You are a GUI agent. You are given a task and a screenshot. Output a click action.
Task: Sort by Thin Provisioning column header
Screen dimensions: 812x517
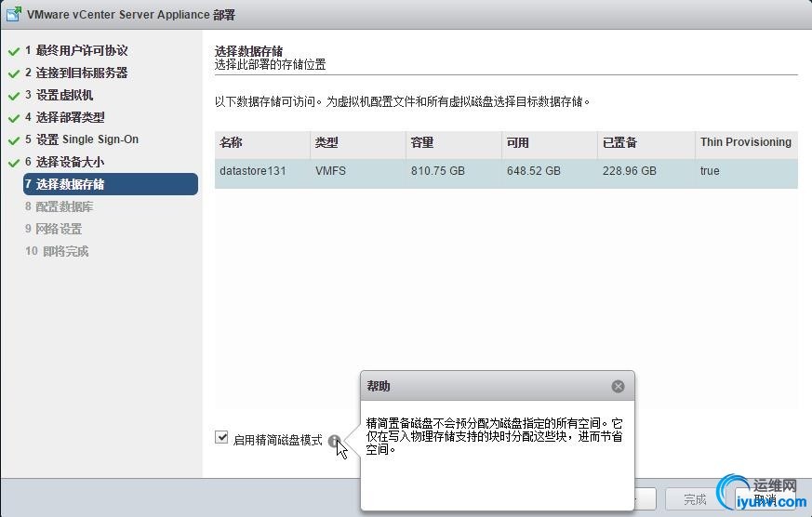[746, 143]
